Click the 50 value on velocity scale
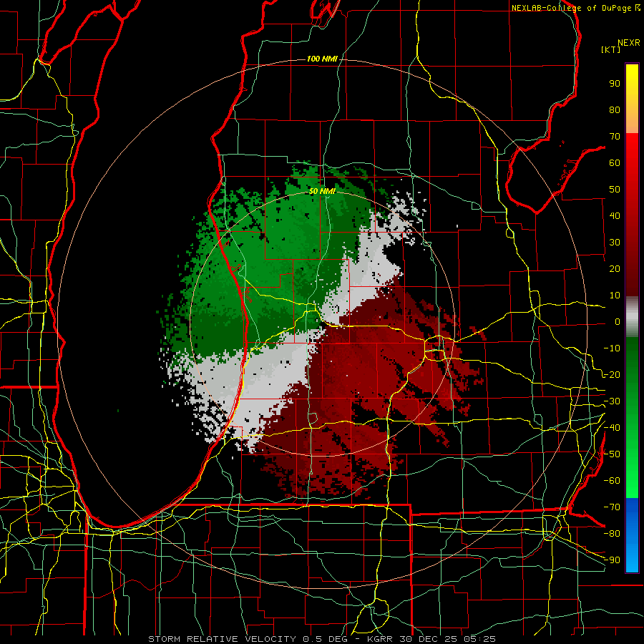This screenshot has height=644, width=644. (615, 190)
